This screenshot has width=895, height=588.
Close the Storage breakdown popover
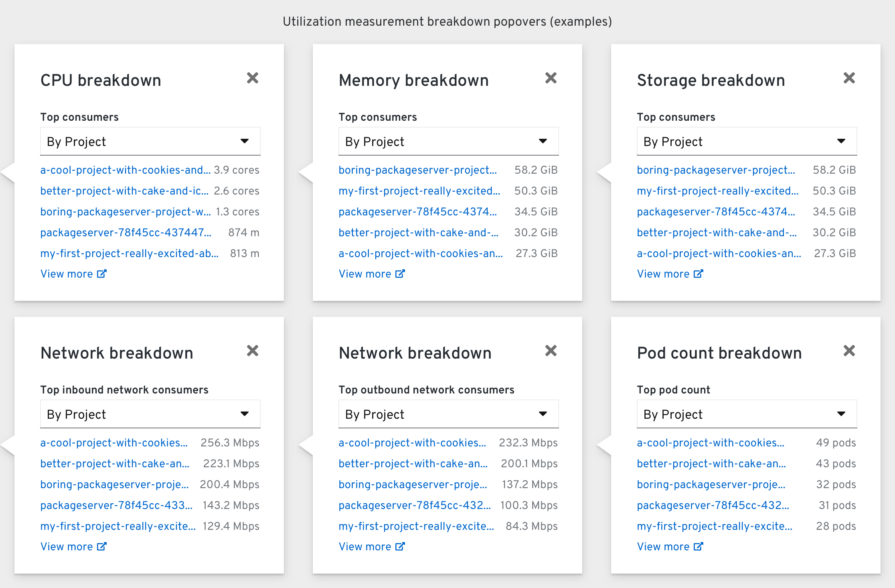[849, 78]
